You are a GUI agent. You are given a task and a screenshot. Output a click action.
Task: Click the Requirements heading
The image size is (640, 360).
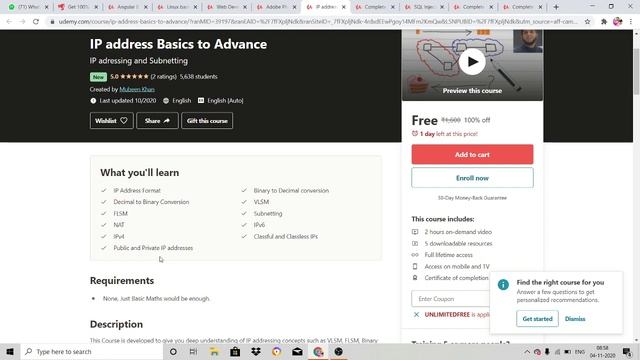[122, 281]
